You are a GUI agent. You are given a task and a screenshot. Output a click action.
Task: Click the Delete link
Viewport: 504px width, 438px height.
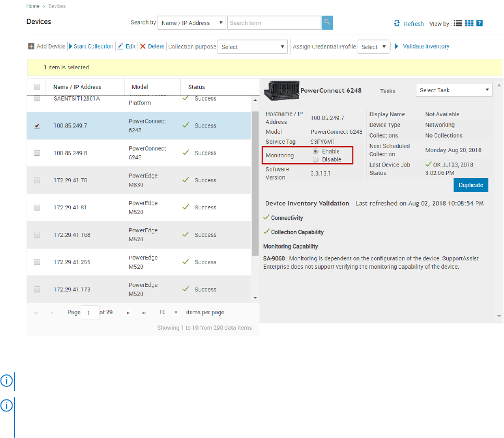coord(156,46)
